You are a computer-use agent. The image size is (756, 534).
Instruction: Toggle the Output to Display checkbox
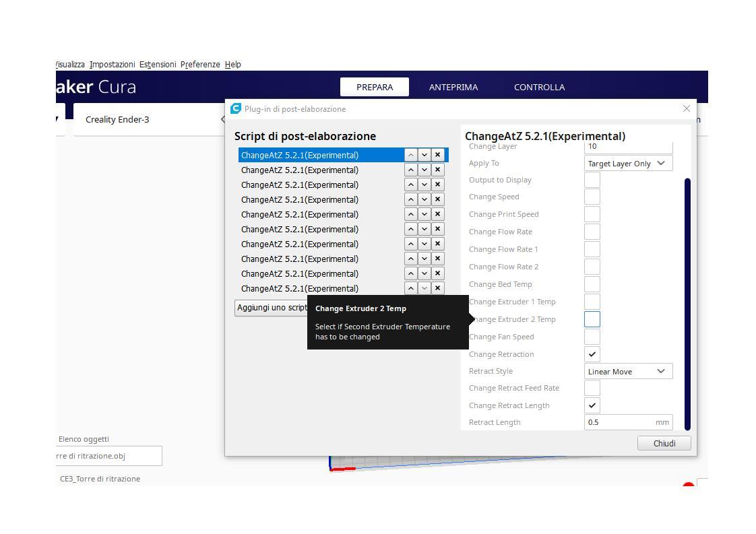(x=592, y=180)
